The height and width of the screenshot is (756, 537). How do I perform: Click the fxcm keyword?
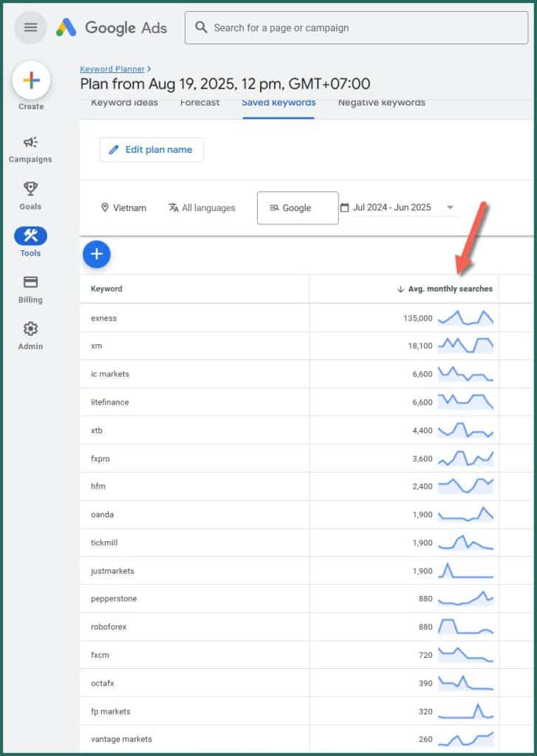pyautogui.click(x=100, y=655)
